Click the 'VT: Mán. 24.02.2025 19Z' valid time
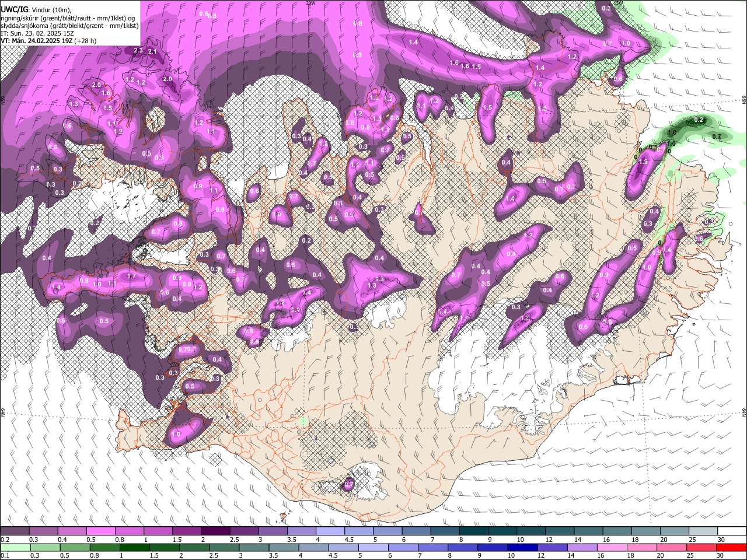This screenshot has width=747, height=560. (x=37, y=41)
